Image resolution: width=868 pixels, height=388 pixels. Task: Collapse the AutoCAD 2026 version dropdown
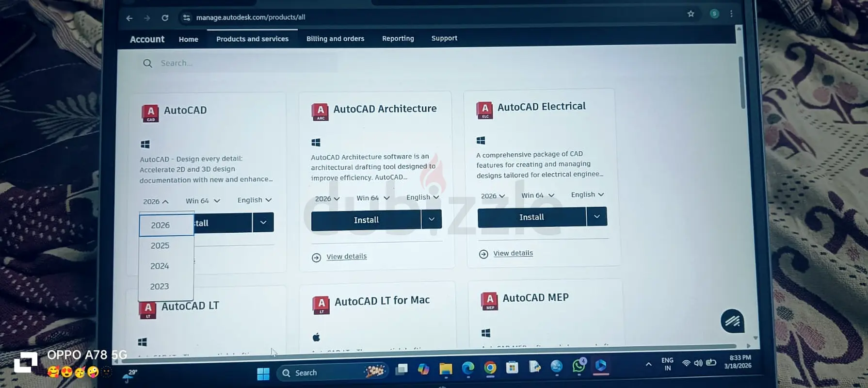coord(156,202)
